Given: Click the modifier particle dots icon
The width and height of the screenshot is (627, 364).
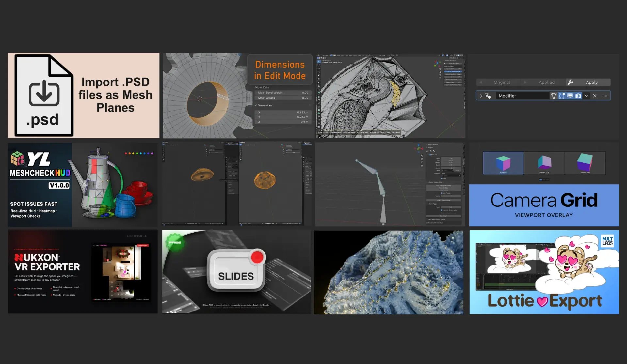Looking at the screenshot, I should point(488,96).
